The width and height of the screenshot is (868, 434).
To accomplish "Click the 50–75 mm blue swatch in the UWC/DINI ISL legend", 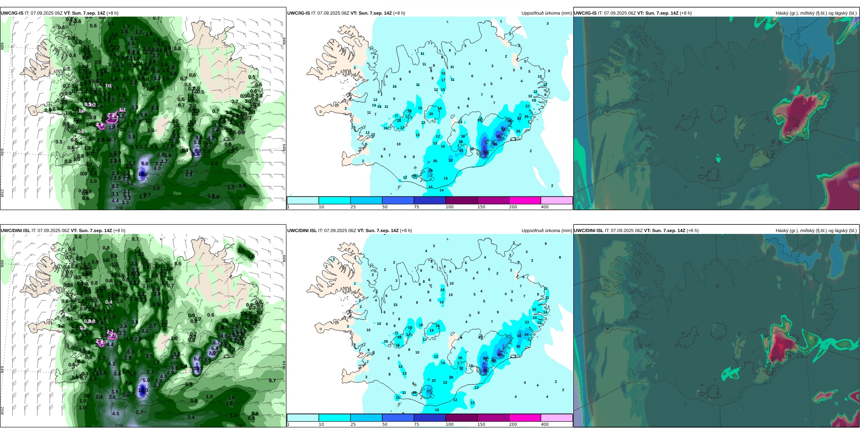I will pyautogui.click(x=398, y=418).
